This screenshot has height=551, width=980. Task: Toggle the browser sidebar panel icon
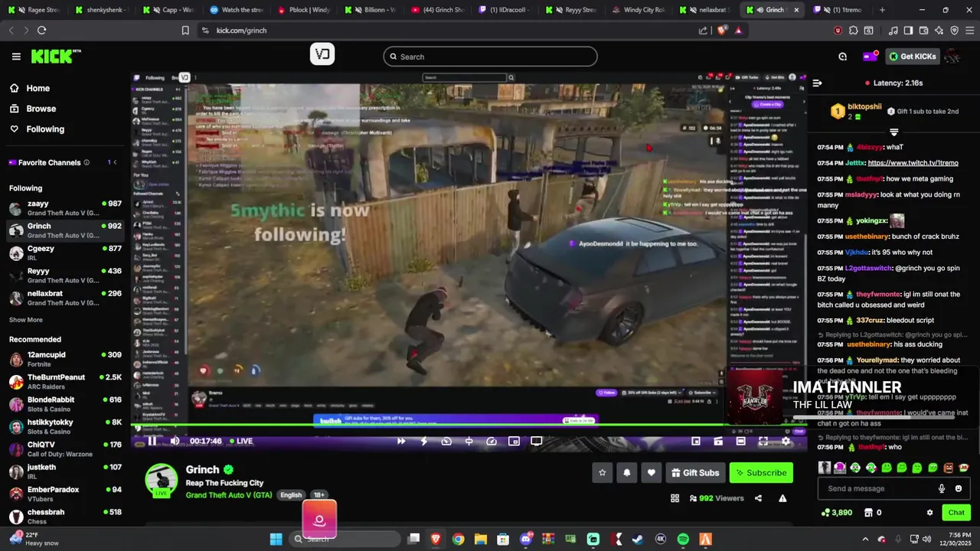[908, 31]
